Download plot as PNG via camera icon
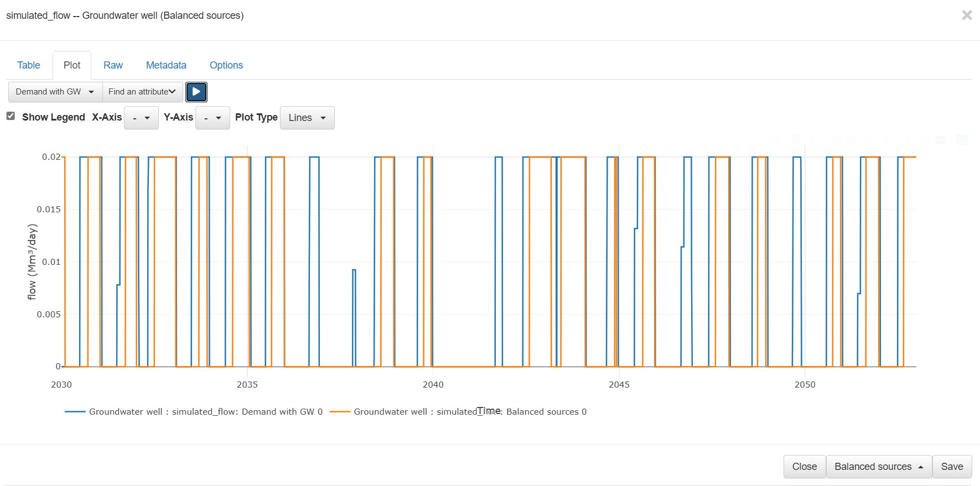Screen dimensions: 980x486 tap(775, 140)
